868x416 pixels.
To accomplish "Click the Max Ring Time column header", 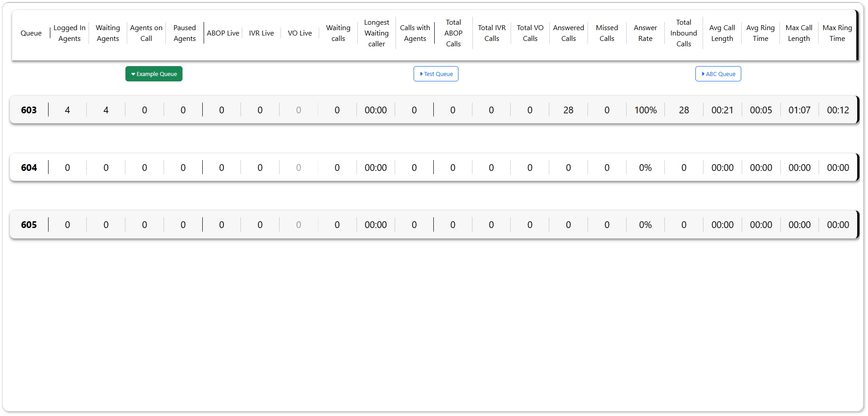I will coord(837,33).
